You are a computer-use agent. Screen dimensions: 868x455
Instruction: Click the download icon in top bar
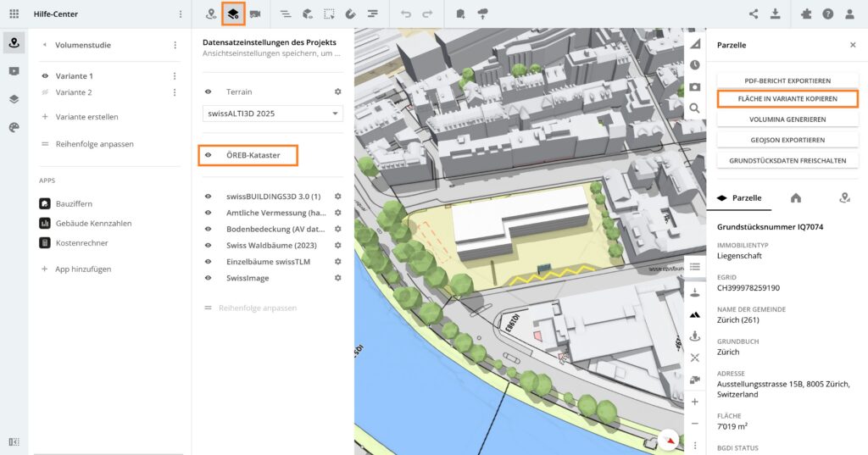(775, 14)
